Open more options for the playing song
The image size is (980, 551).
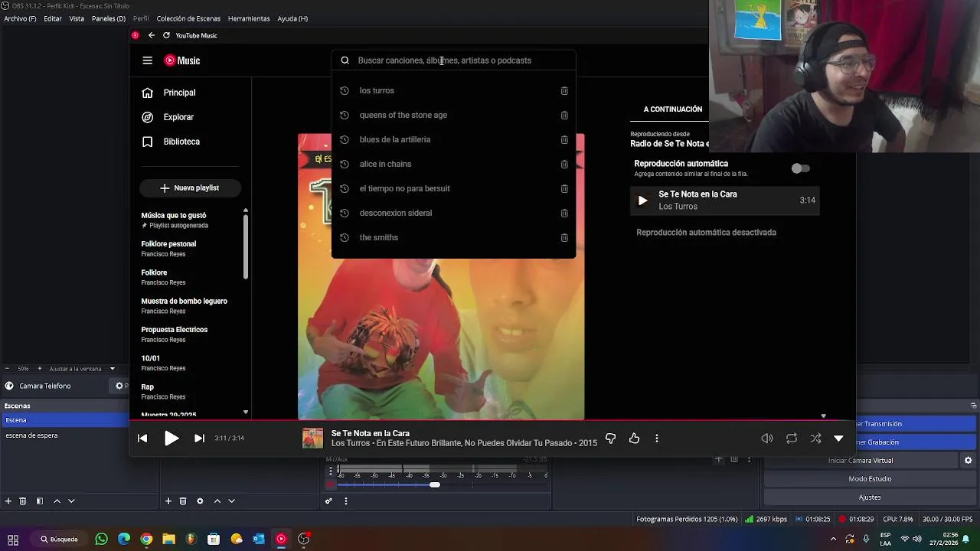657,439
